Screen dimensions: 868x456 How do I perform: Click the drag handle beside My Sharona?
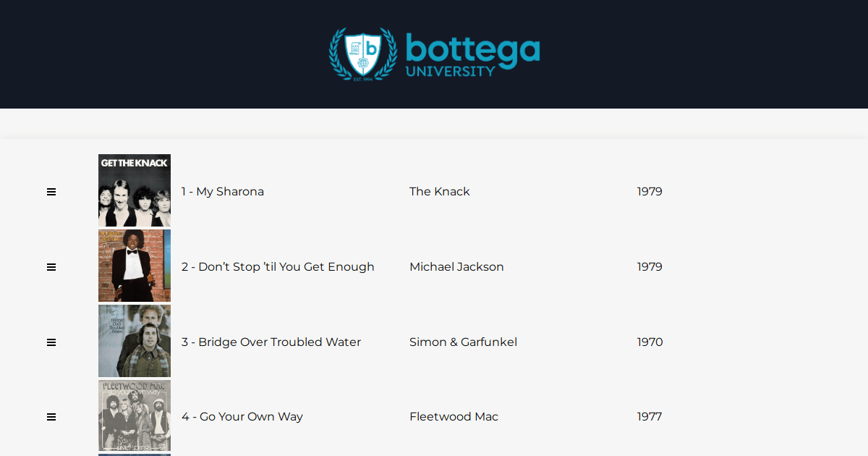coord(51,192)
